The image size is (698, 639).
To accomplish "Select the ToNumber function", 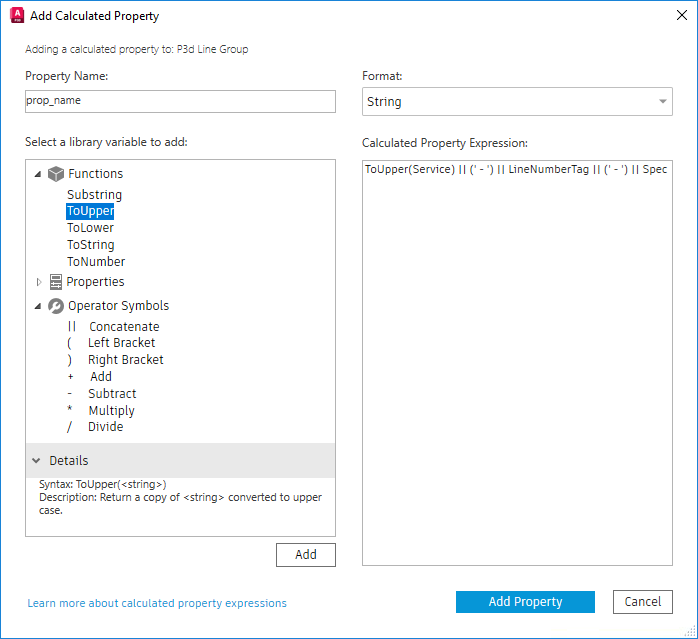I will [96, 262].
